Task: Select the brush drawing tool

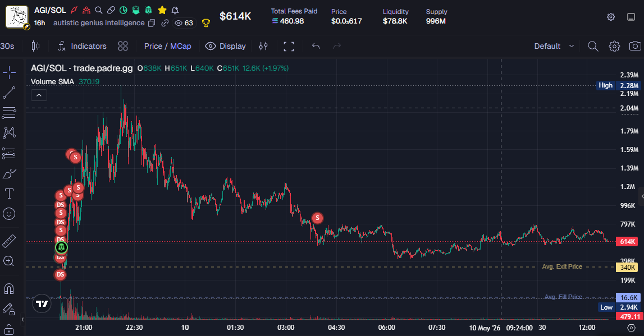Action: (9, 173)
